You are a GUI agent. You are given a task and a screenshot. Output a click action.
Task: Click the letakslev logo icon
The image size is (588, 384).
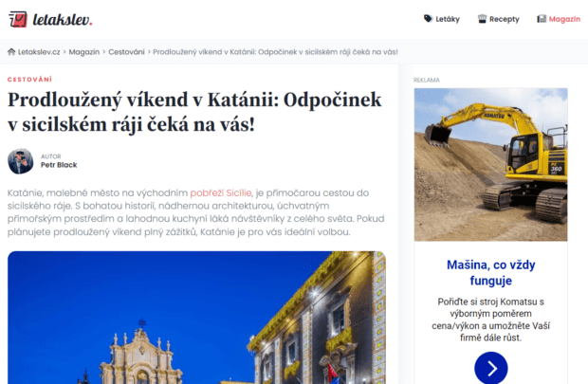[x=18, y=19]
